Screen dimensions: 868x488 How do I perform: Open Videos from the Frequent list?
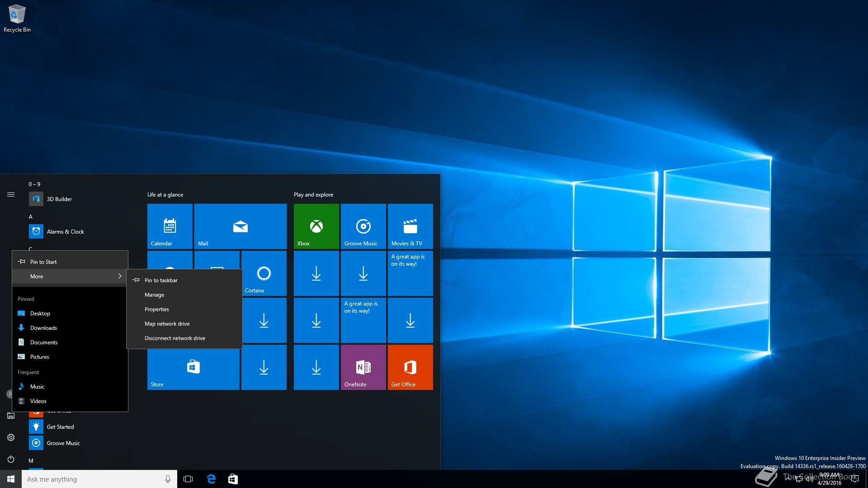point(70,401)
